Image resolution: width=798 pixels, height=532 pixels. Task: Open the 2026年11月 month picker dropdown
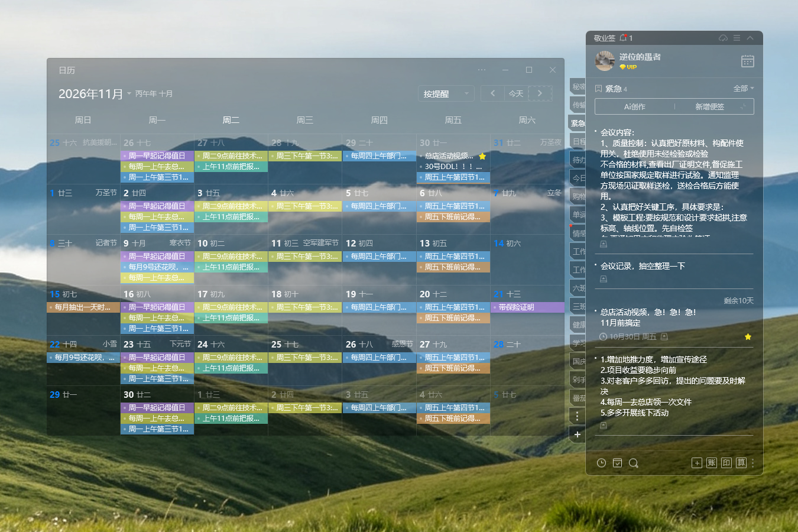[129, 93]
